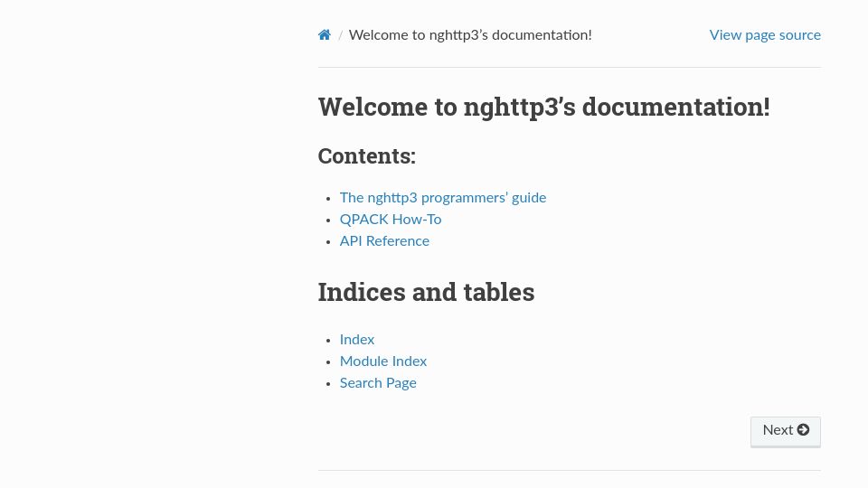Click the Contents: heading
Viewport: 868px width, 488px height.
pyautogui.click(x=366, y=156)
